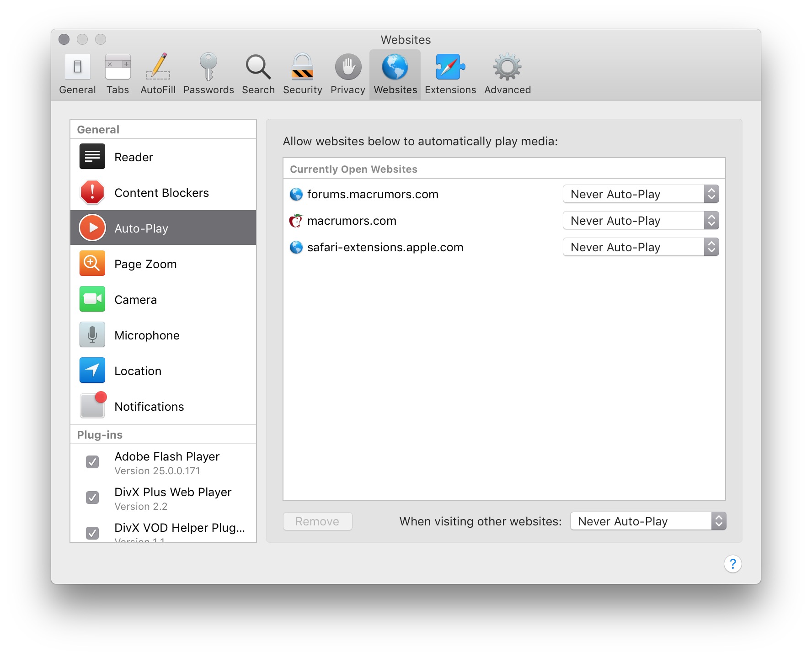Toggle the Adobe Flash Player checkbox
812x657 pixels.
coord(92,462)
